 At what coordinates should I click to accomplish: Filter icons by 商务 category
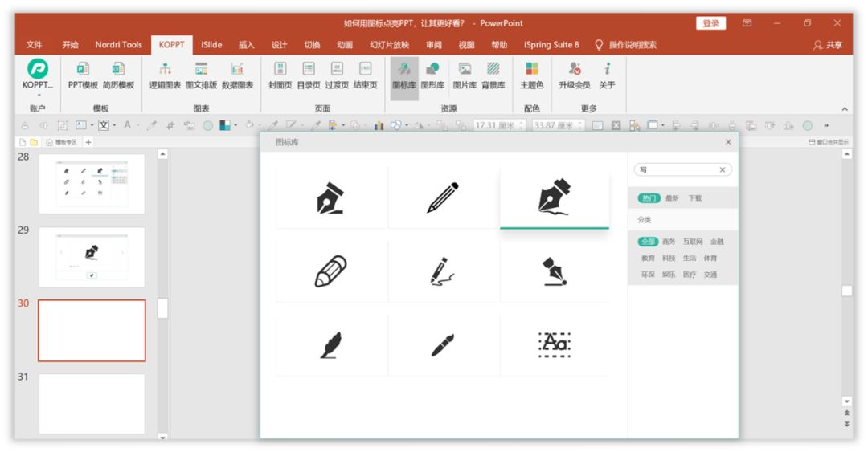pos(669,242)
